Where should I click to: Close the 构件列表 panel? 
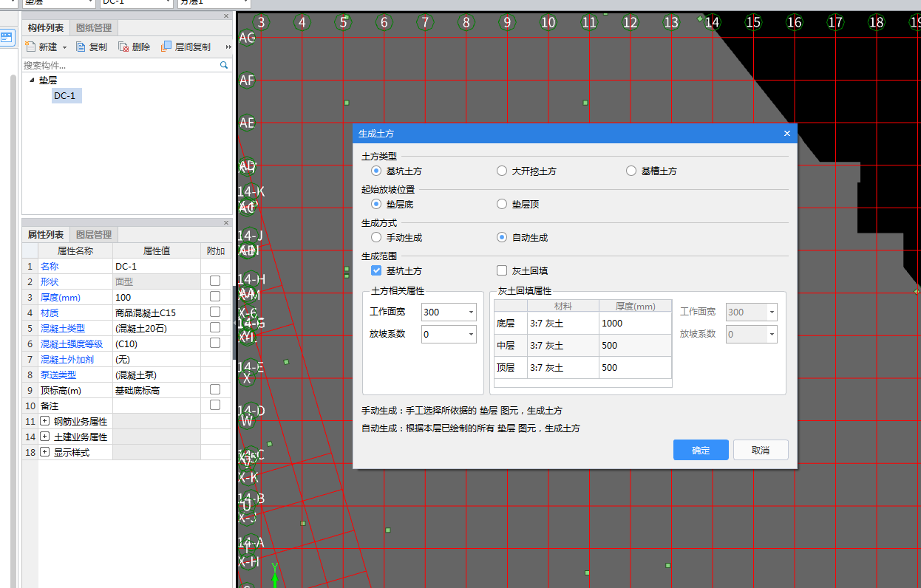coord(226,16)
